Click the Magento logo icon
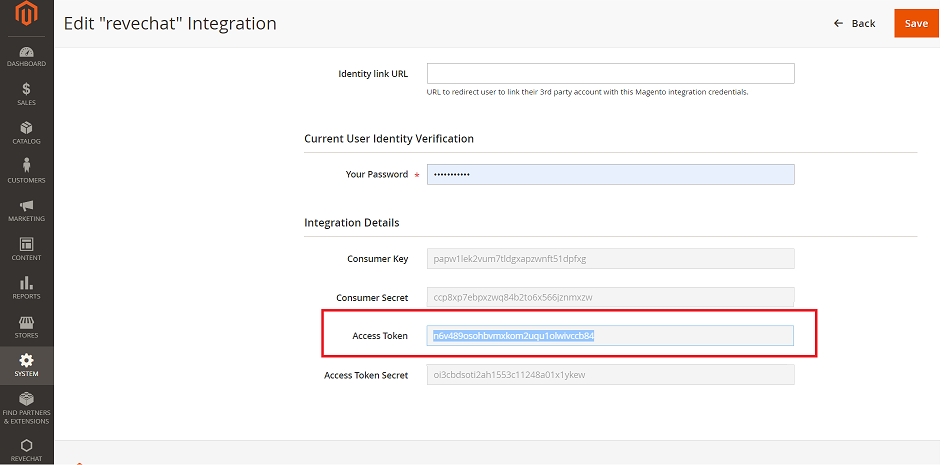 point(26,18)
